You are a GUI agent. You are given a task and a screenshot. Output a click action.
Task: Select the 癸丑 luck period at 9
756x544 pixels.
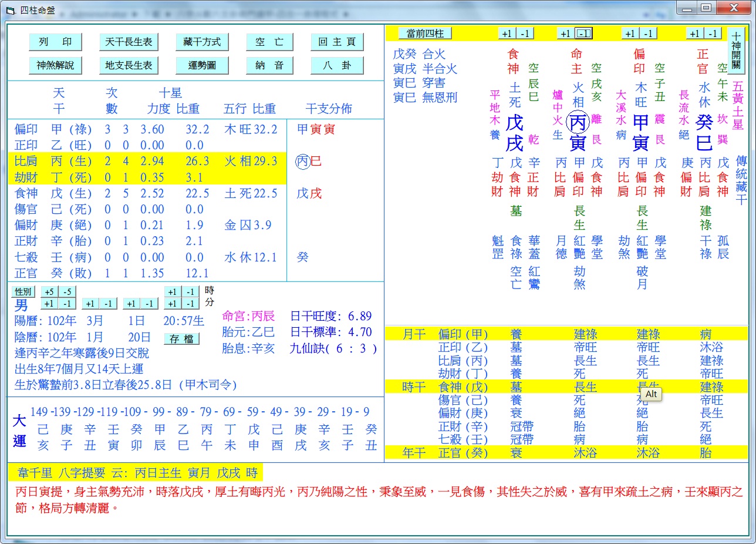[371, 437]
